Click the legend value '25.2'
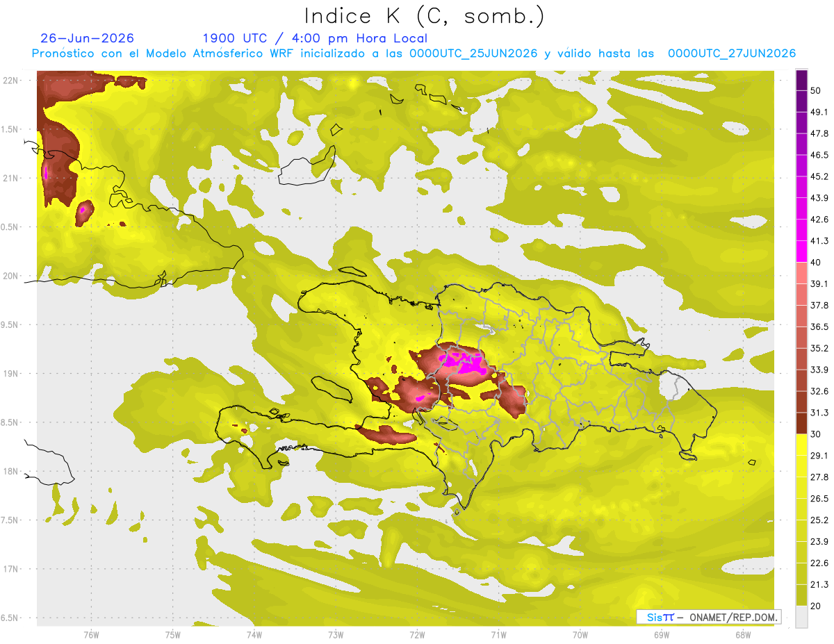The image size is (834, 644). click(x=819, y=520)
